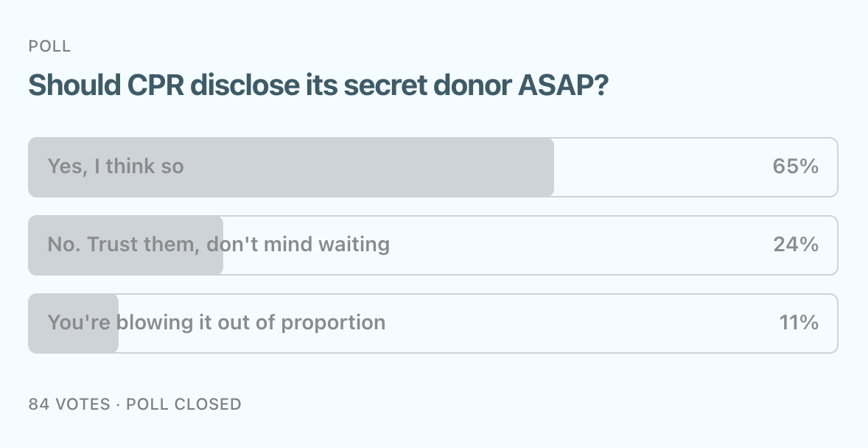Click the gray bar for 'blowing it out'
868x448 pixels.
pyautogui.click(x=73, y=323)
